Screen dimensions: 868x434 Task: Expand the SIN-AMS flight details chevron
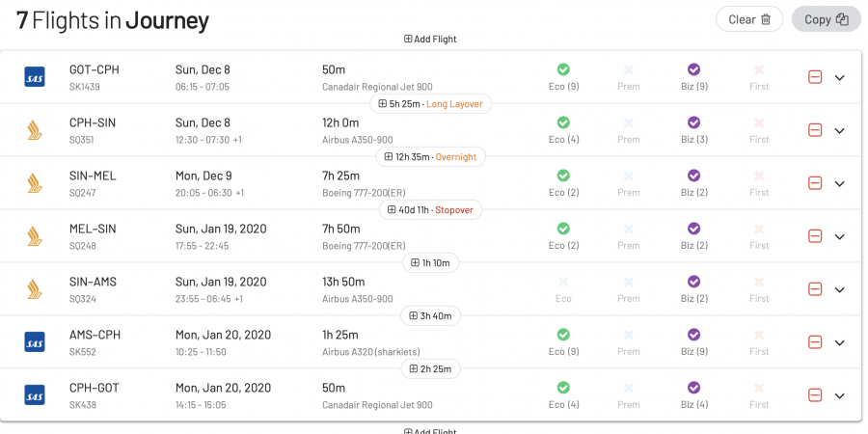point(839,289)
